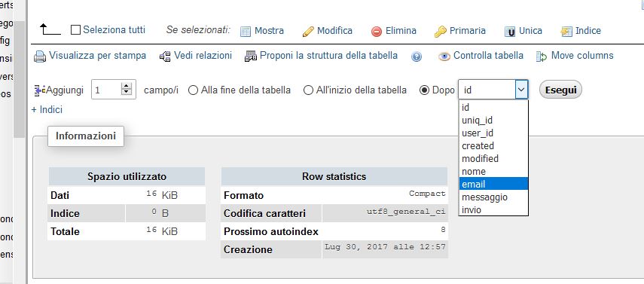Expand the + Indici link
Viewport: 644px width, 284px height.
tap(47, 110)
